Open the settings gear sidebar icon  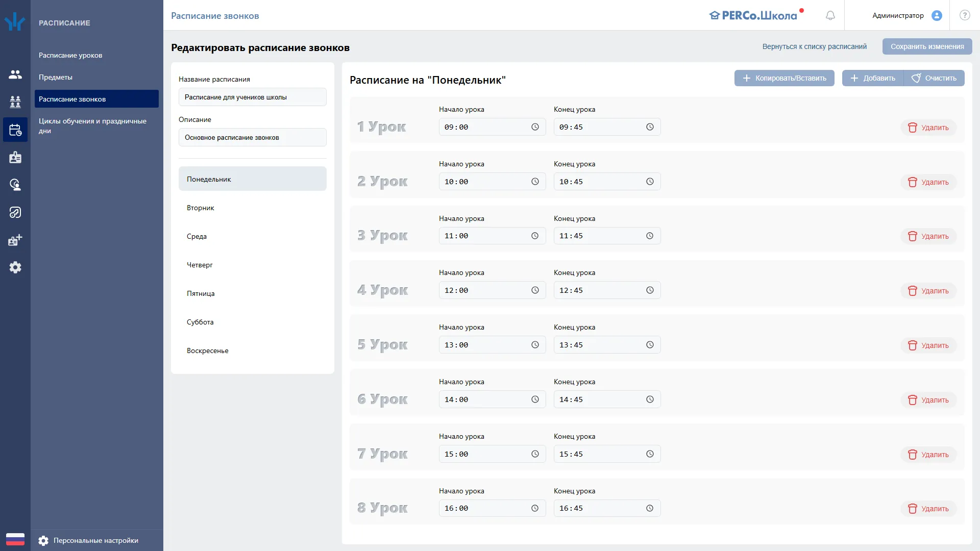tap(15, 267)
